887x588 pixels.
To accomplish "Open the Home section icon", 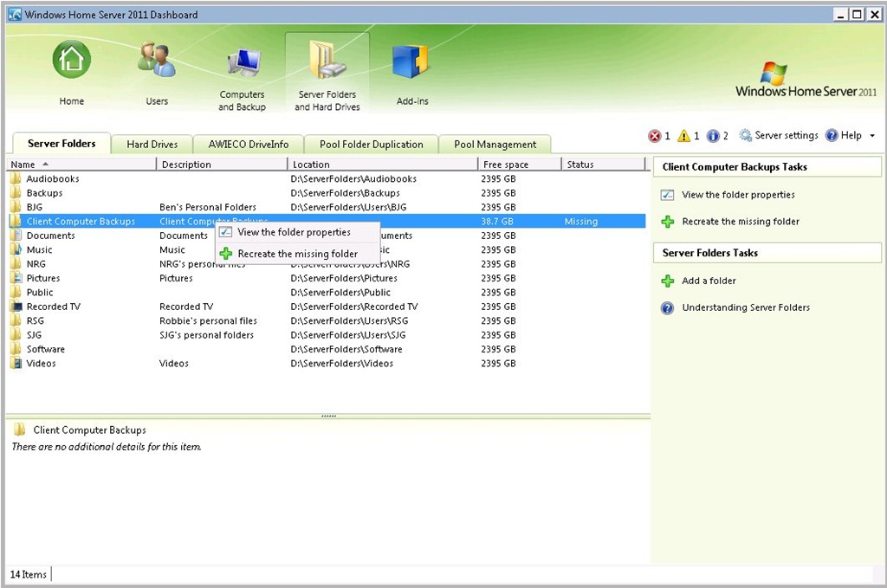I will (71, 60).
